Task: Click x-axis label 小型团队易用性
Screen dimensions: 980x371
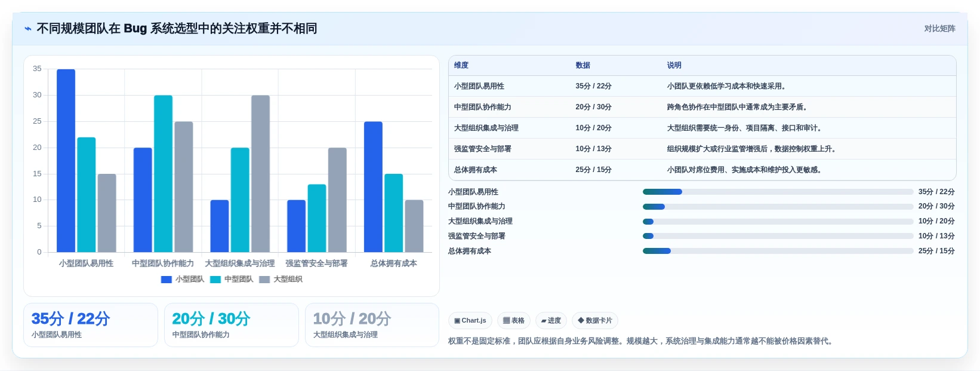Action: (x=86, y=263)
